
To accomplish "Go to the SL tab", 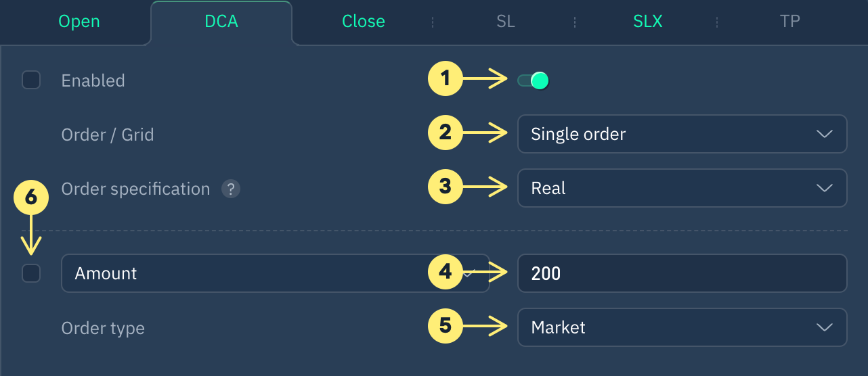I will click(x=506, y=22).
